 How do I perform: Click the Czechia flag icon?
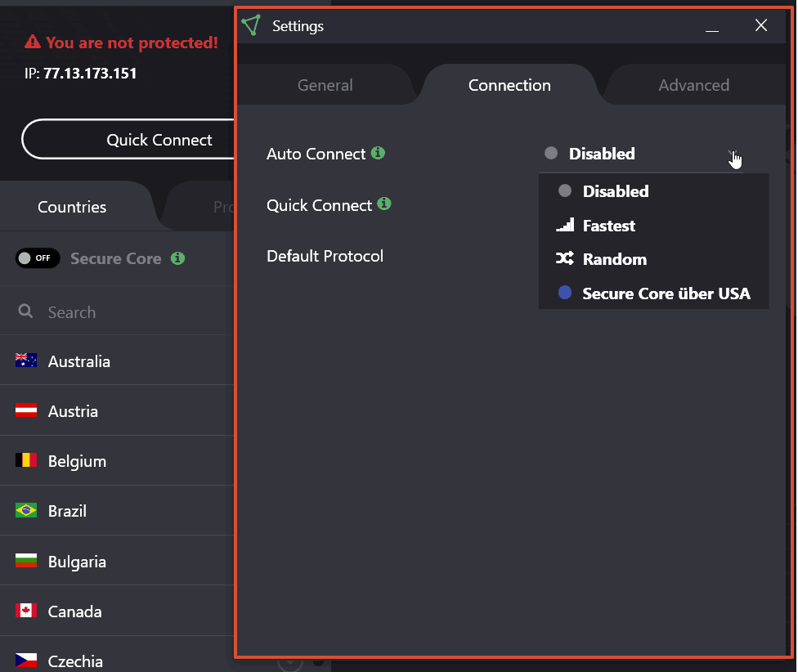[26, 661]
